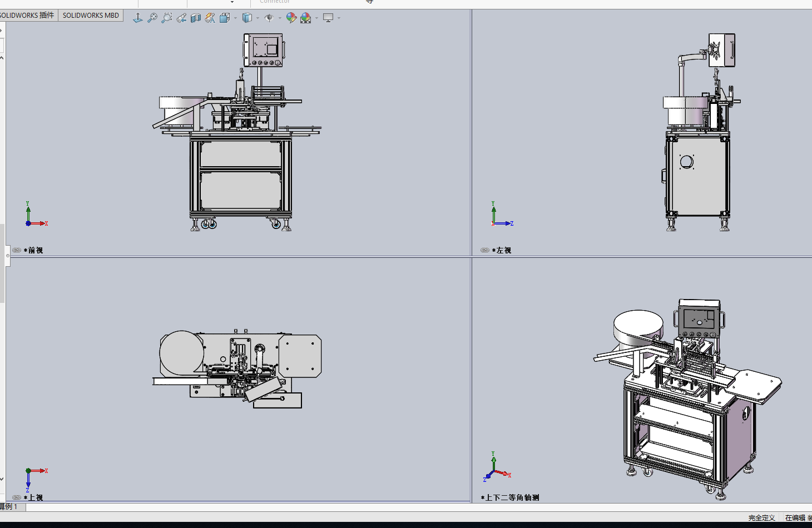The image size is (812, 528).
Task: Click the Apply Scene icon
Action: (305, 18)
